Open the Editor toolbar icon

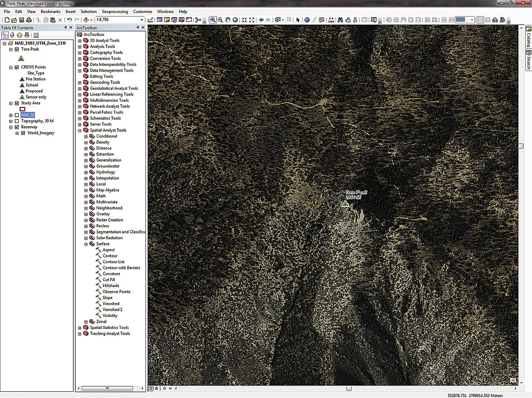tap(150, 20)
